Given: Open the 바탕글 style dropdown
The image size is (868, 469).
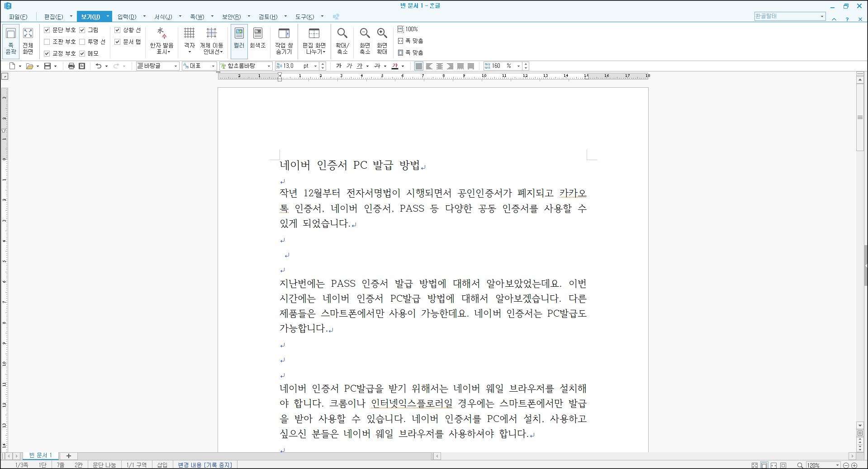Looking at the screenshot, I should click(176, 66).
